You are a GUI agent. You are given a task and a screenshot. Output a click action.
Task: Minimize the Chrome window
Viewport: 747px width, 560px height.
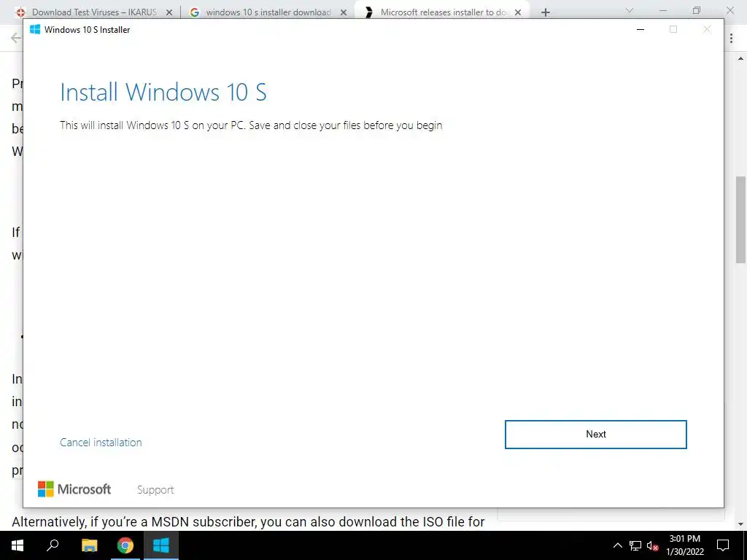tap(662, 10)
